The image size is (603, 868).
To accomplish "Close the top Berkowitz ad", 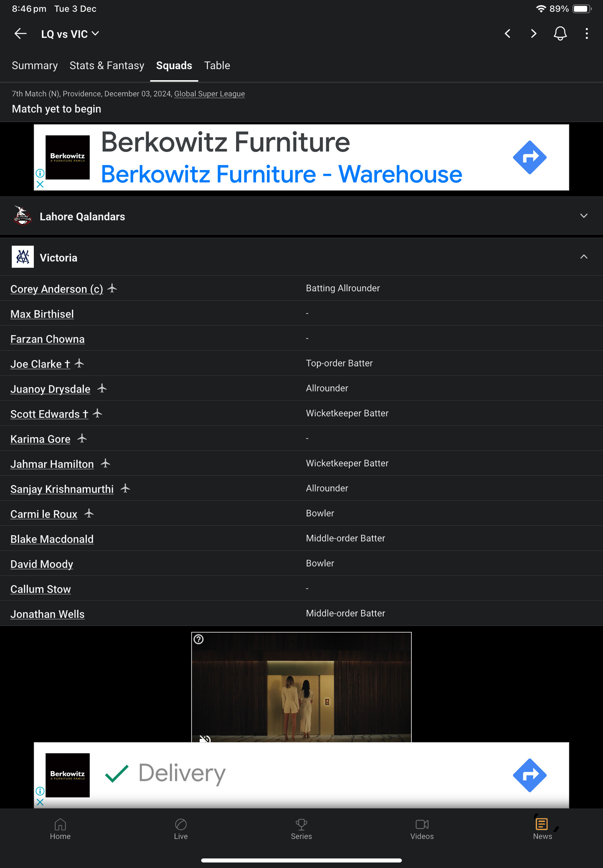I will tap(40, 184).
